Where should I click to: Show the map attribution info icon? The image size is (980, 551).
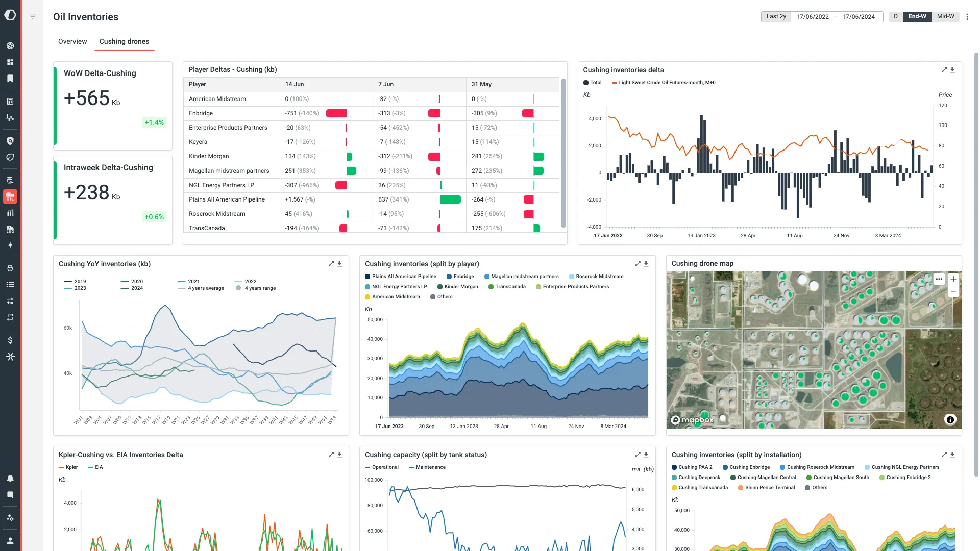(x=950, y=420)
